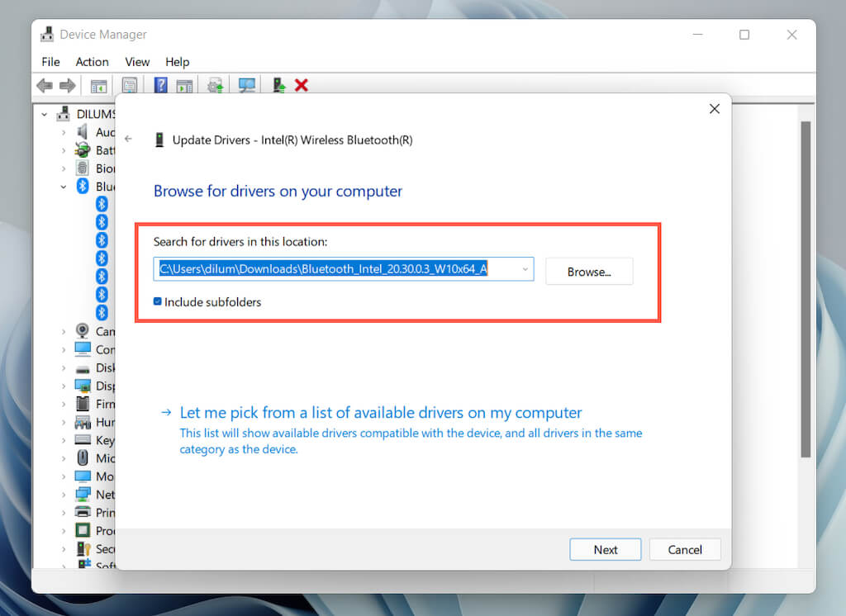Select the Monitors category icon
The height and width of the screenshot is (616, 846).
pyautogui.click(x=83, y=476)
